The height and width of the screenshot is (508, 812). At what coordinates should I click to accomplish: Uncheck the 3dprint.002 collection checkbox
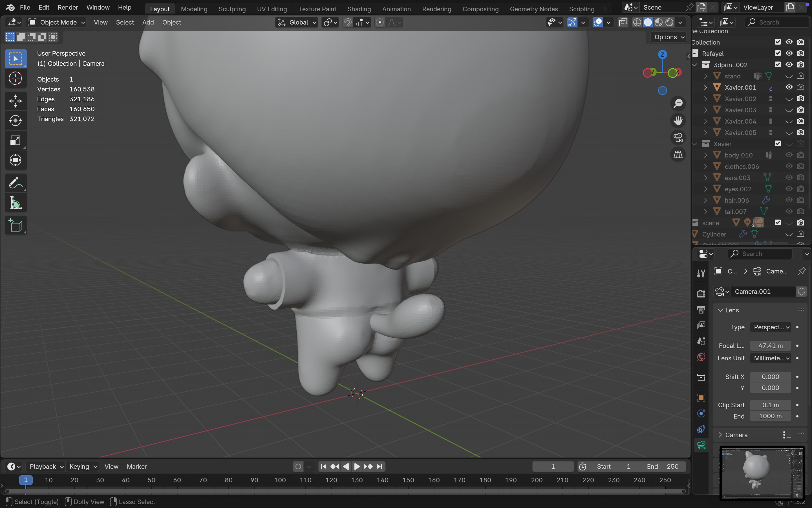point(778,65)
